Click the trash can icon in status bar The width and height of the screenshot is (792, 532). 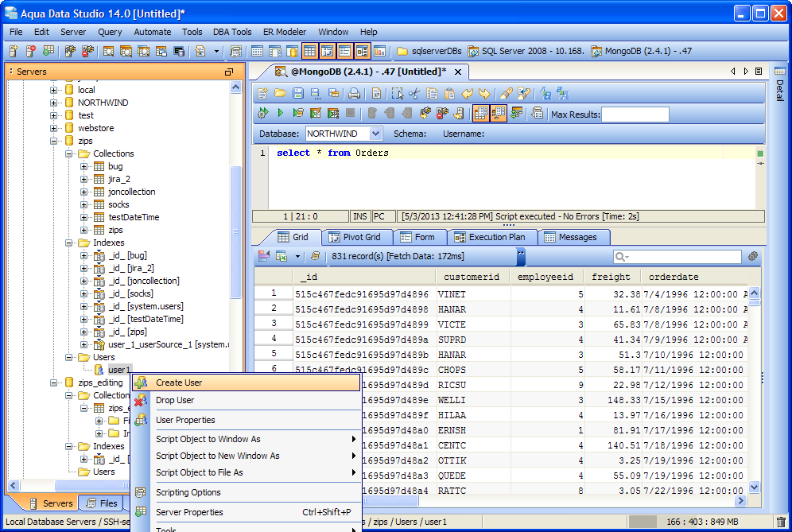[782, 522]
